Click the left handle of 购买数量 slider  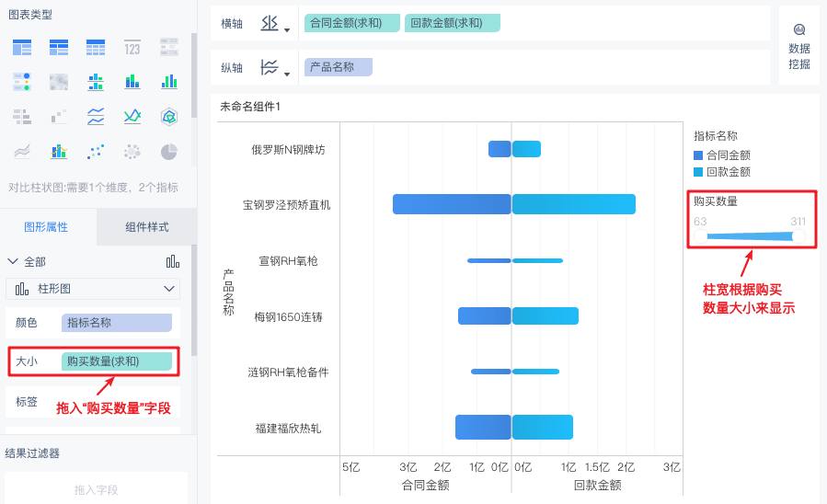tap(700, 235)
